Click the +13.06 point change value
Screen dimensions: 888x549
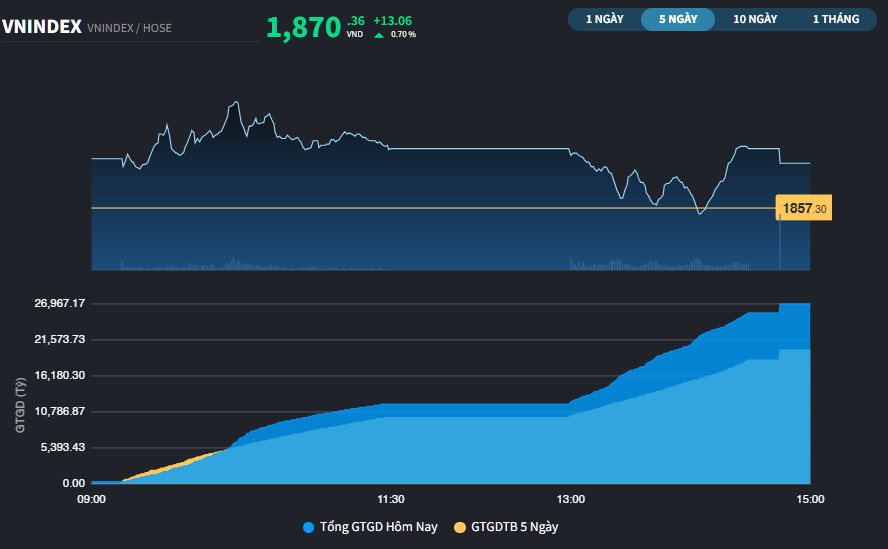[x=392, y=20]
